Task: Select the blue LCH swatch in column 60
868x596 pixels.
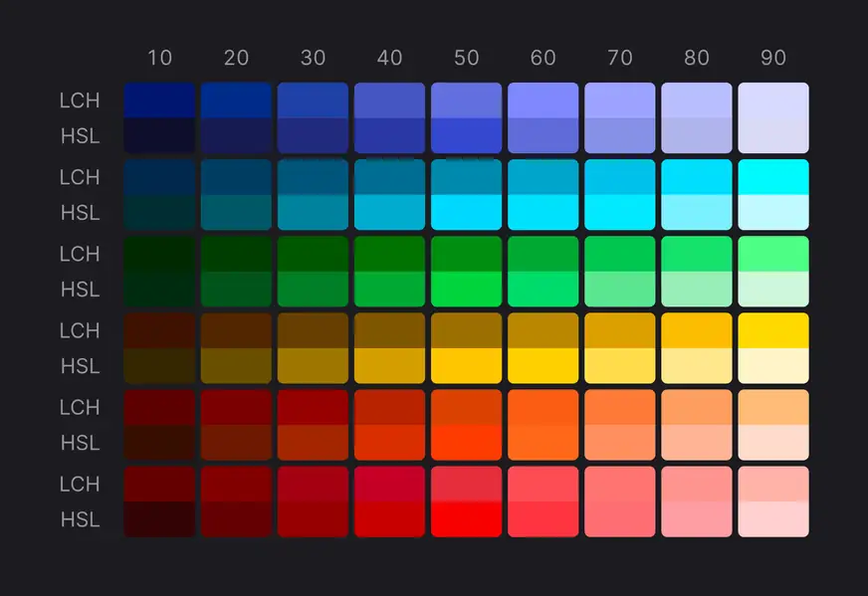Action: point(543,100)
